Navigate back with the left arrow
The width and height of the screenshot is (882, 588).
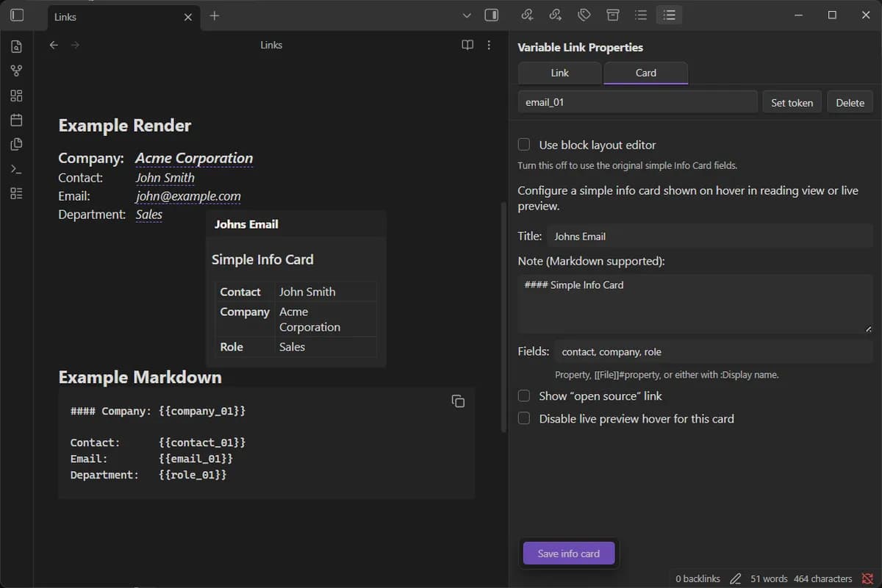[x=54, y=45]
